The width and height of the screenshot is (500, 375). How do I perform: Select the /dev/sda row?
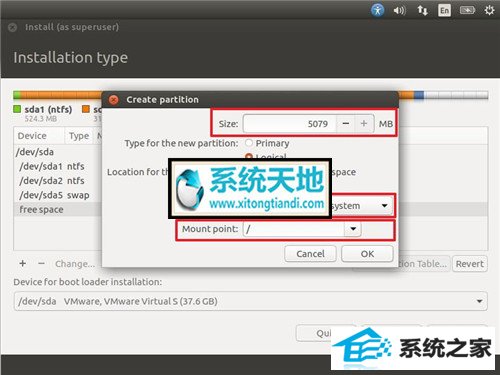point(58,152)
